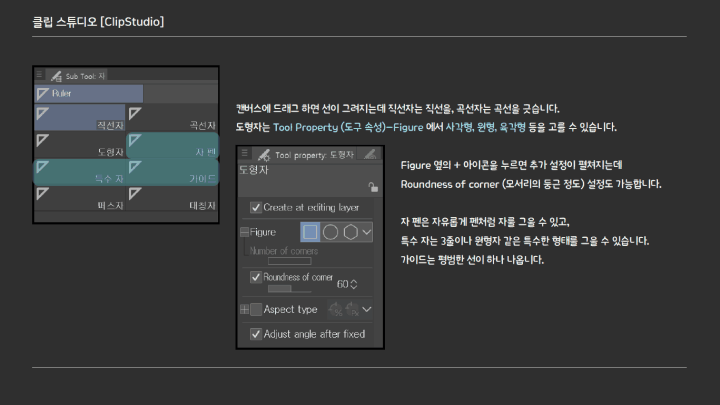Select the Ruler group tab

tap(89, 94)
